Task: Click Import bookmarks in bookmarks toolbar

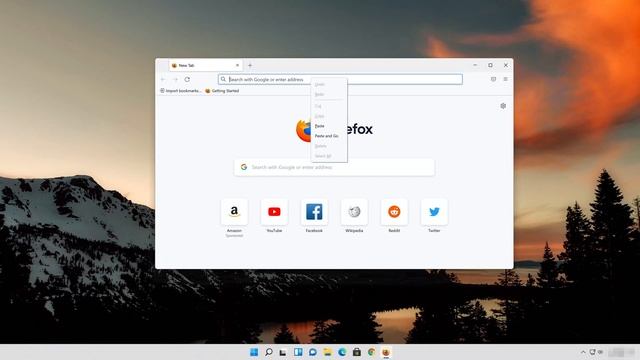Action: [180, 91]
